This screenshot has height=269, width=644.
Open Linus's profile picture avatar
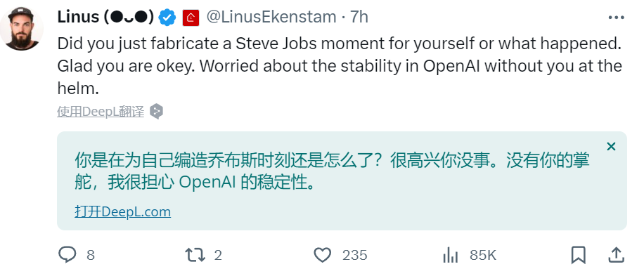21,28
